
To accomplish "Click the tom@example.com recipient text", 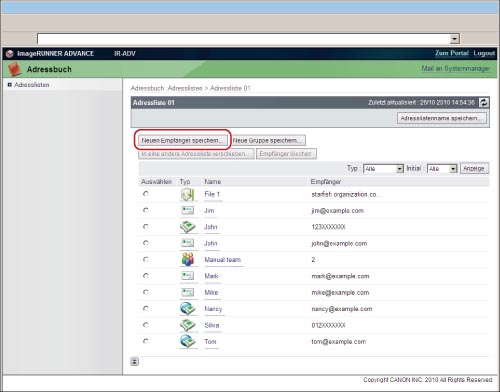I will click(339, 342).
